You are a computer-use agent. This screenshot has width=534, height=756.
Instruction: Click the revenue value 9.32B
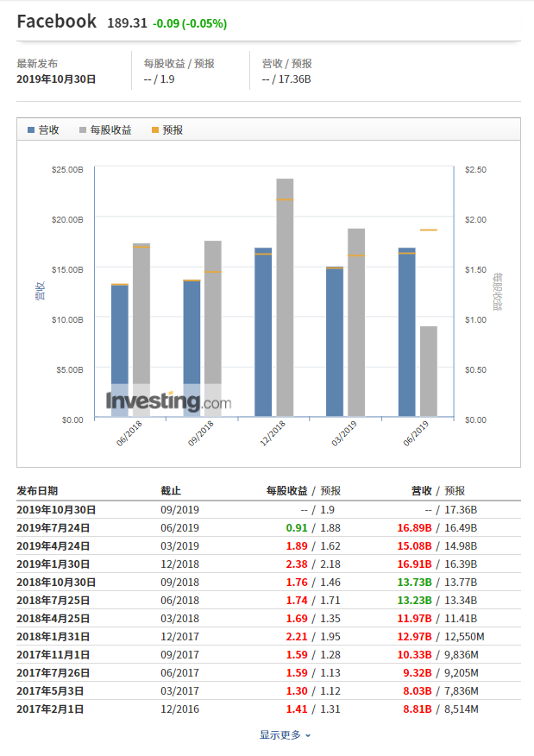418,673
